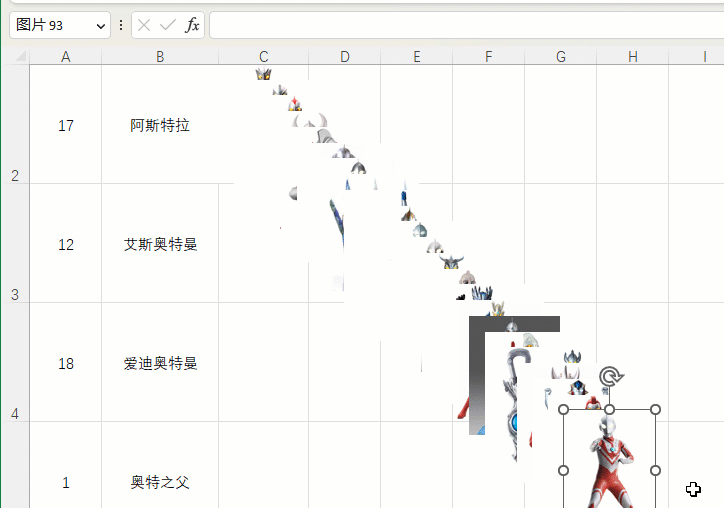Click the Insert Function fx icon
This screenshot has height=508, width=724.
pos(192,25)
